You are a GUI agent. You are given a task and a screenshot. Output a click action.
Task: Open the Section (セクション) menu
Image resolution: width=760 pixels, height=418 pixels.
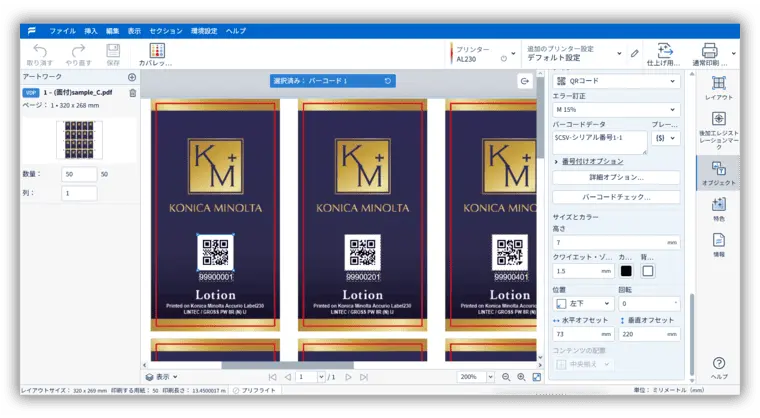(x=166, y=31)
